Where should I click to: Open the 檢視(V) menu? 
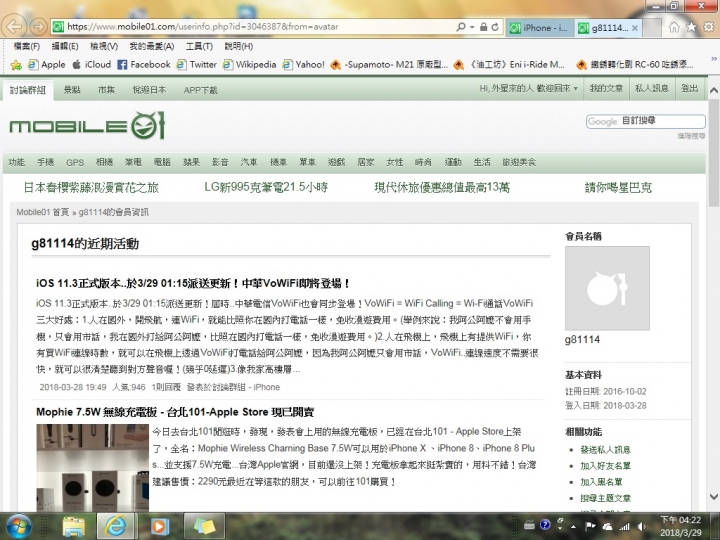pyautogui.click(x=104, y=46)
